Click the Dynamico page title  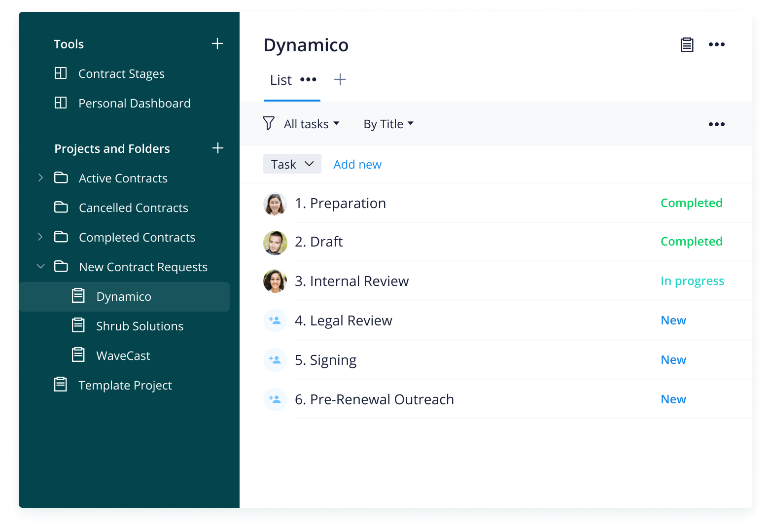[306, 45]
